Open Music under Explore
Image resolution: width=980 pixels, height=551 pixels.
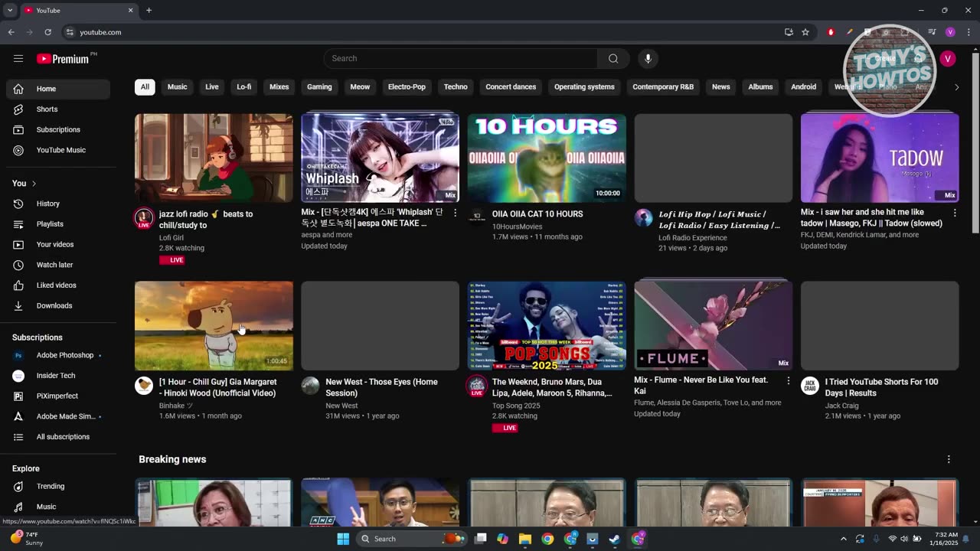pos(58,507)
